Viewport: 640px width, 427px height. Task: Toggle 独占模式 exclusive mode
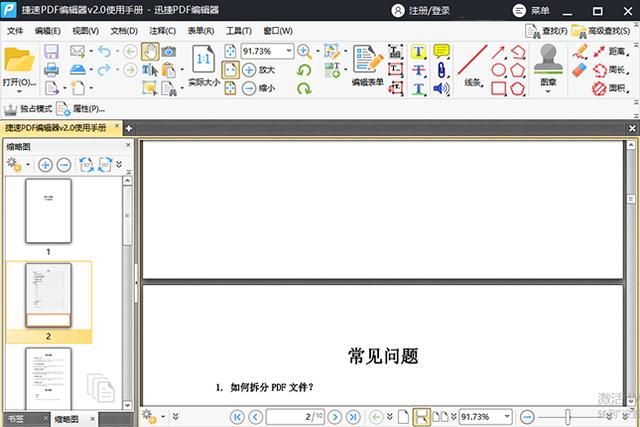pos(28,109)
